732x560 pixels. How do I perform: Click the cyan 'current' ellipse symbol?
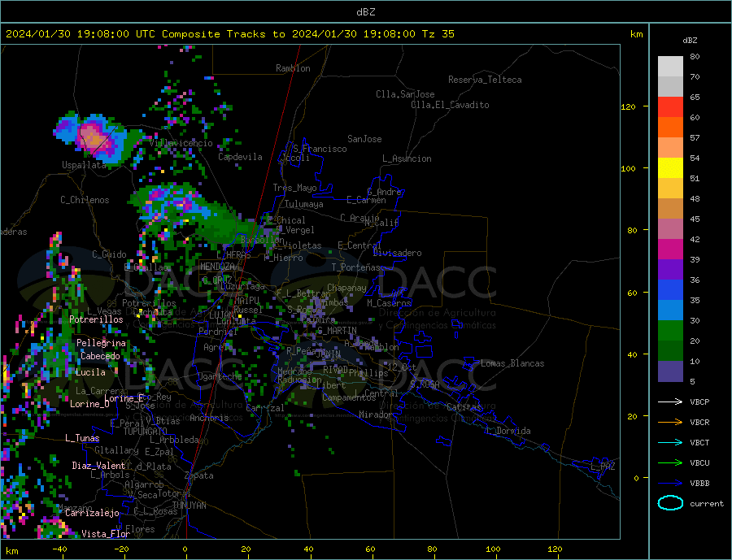coord(670,503)
